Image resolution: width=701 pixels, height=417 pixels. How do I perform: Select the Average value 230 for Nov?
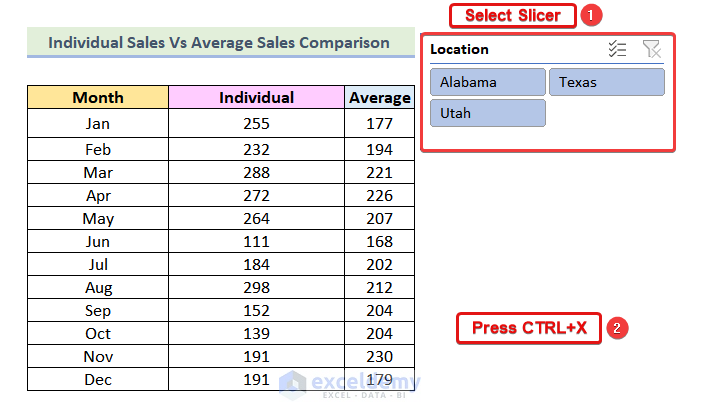click(x=379, y=357)
